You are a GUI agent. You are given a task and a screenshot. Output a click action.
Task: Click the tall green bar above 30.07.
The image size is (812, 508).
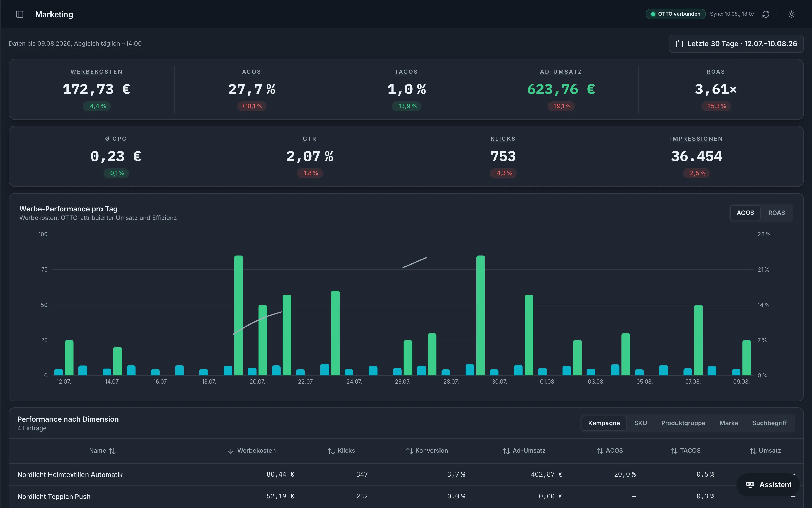pyautogui.click(x=481, y=315)
